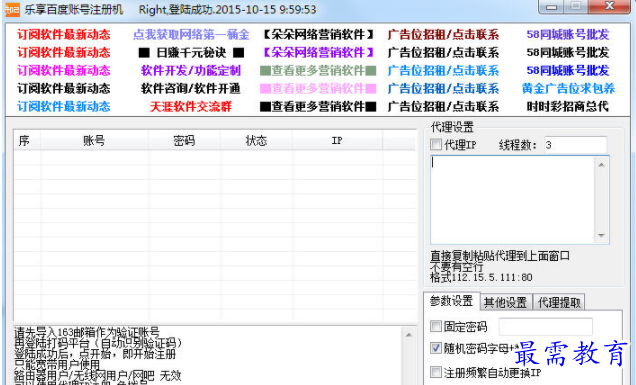Close the 乐享百度账号注册机 window
The image size is (636, 385).
[x=609, y=7]
